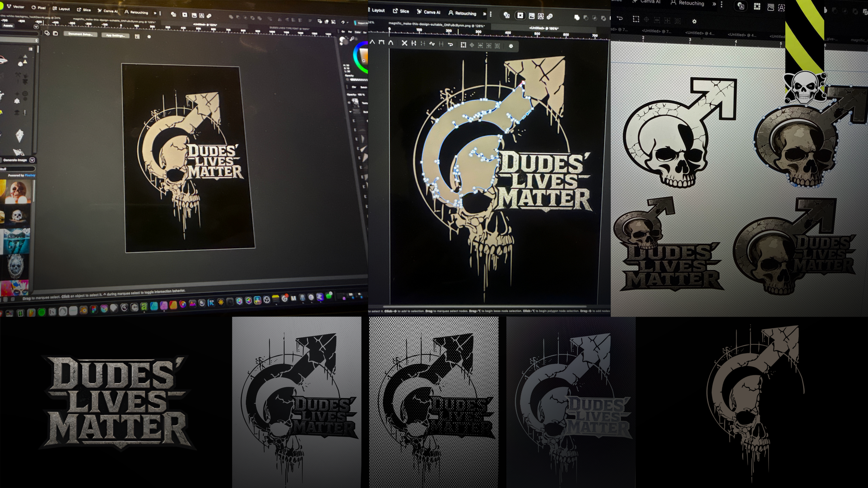Click Reverse Curve icon in middle photo
Viewport: 868px width, 488px height.
pyautogui.click(x=450, y=44)
